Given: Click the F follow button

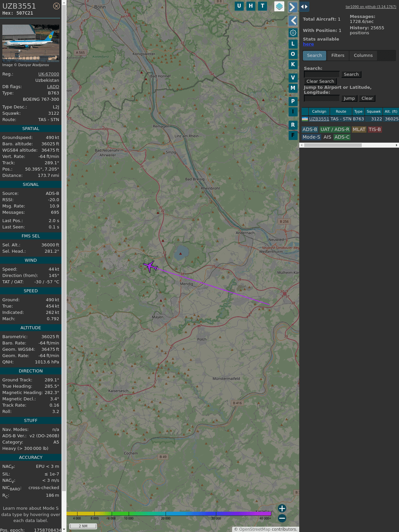Looking at the screenshot, I should (x=293, y=135).
